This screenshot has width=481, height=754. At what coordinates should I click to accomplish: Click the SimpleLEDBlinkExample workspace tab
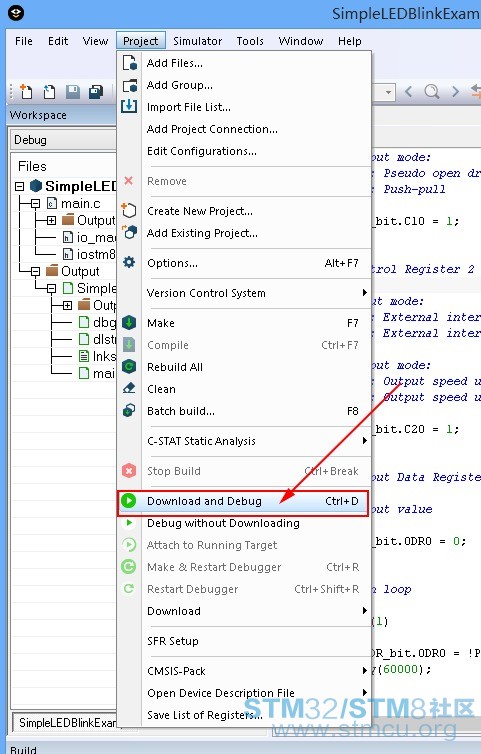[x=65, y=722]
